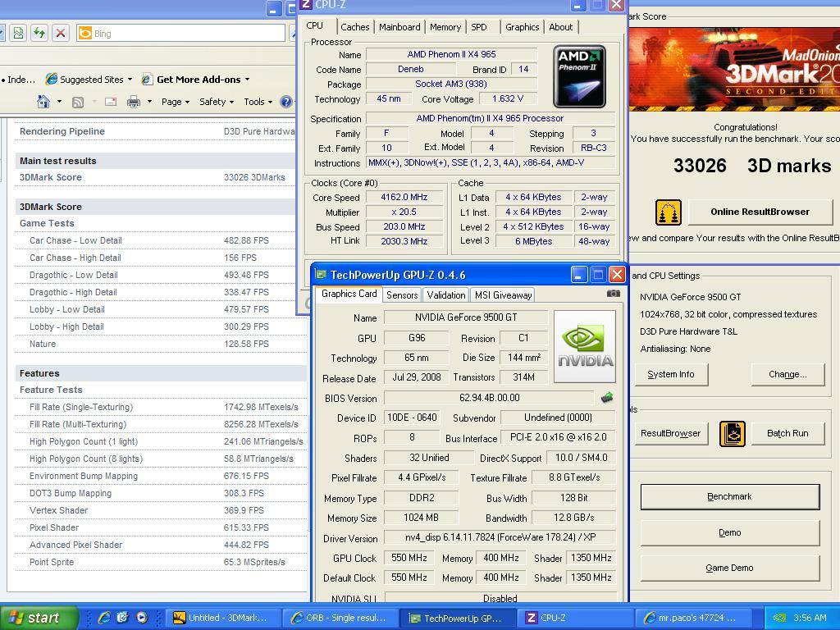Click the BIOS Version 62.94.4B.00.00 field

[489, 398]
